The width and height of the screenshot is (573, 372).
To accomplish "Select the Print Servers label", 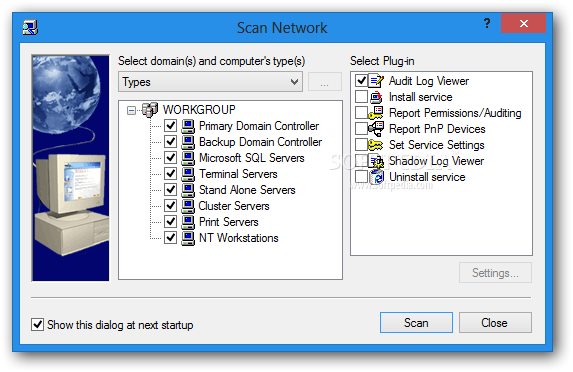I will pos(229,222).
